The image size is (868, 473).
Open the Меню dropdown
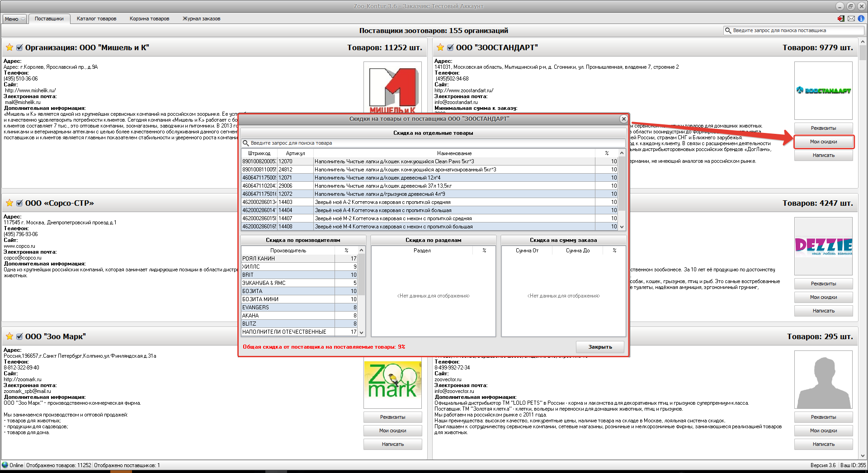tap(14, 19)
